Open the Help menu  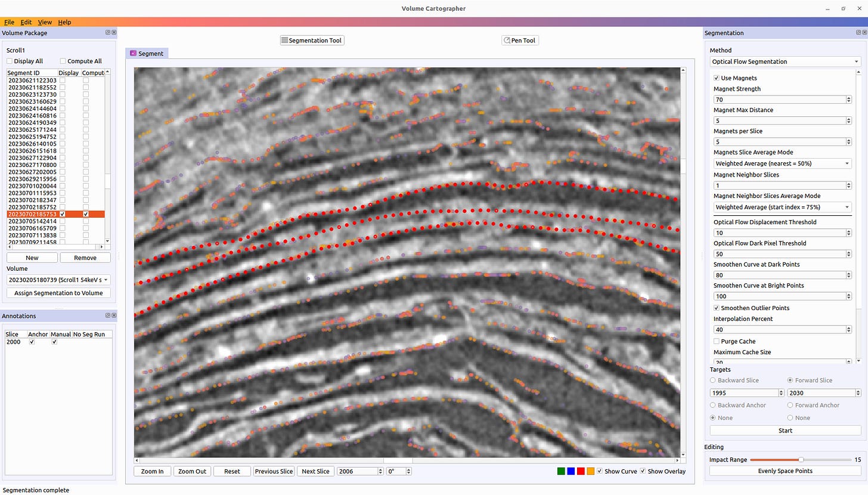(x=64, y=22)
